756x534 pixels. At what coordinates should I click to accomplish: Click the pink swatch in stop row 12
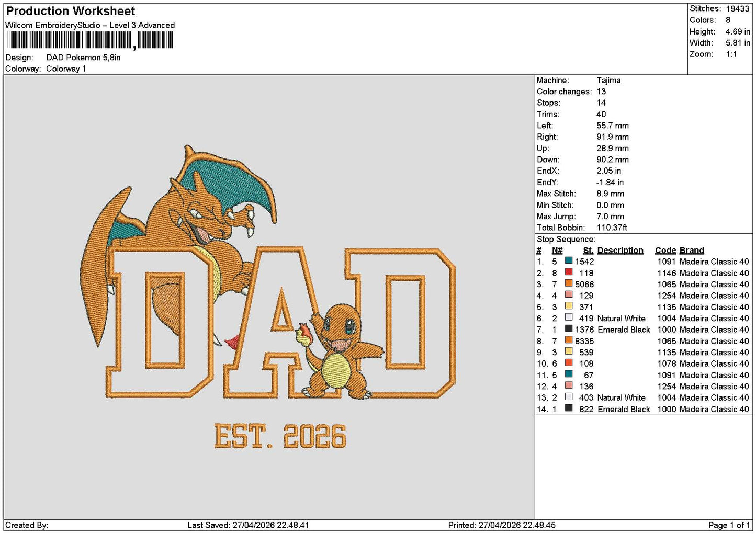click(569, 385)
